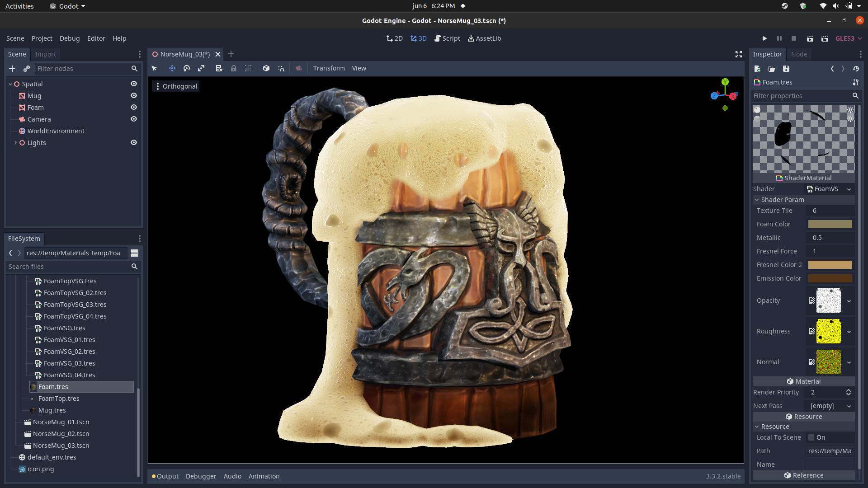The image size is (868, 488).
Task: Collapse the Shader Param section
Action: coord(757,200)
